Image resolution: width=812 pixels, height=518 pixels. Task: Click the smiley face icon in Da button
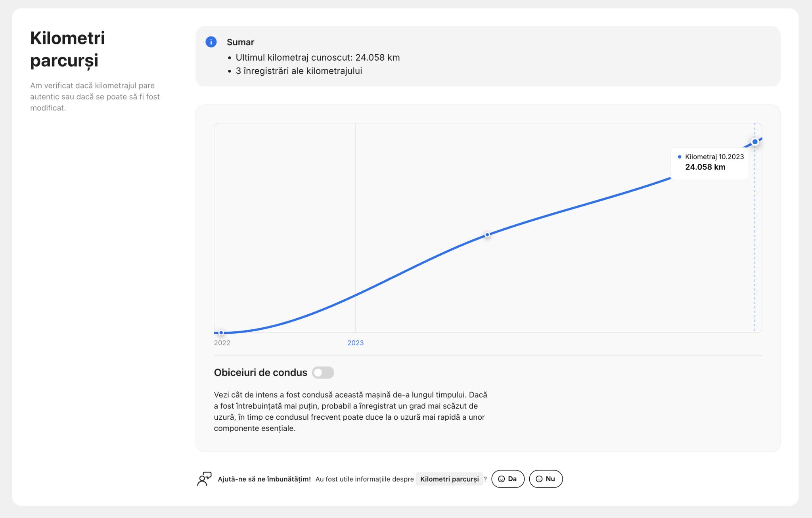point(501,479)
